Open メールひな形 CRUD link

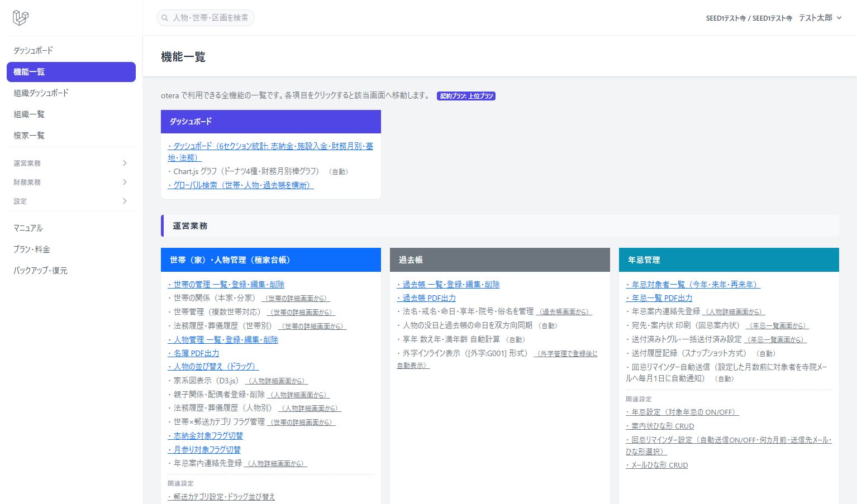(x=657, y=465)
